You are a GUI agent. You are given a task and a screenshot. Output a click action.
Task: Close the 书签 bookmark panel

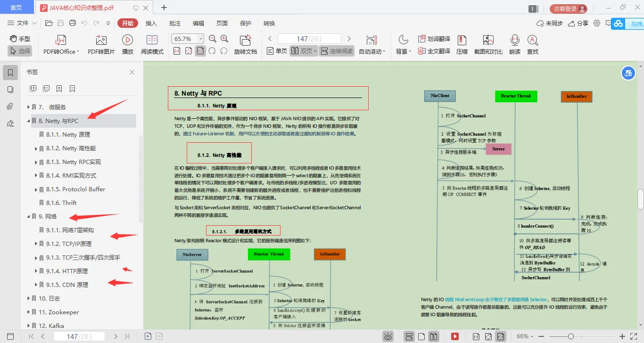pyautogui.click(x=132, y=72)
